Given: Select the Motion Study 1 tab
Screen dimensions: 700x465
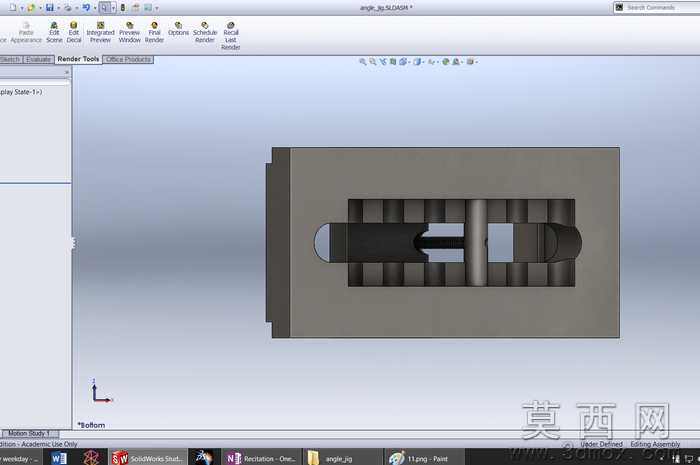Looking at the screenshot, I should point(28,433).
